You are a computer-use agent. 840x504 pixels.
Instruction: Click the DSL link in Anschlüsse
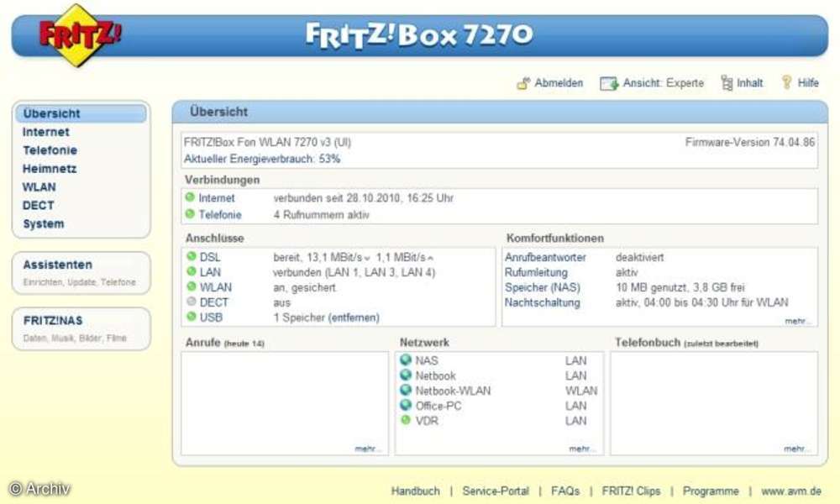pos(210,257)
